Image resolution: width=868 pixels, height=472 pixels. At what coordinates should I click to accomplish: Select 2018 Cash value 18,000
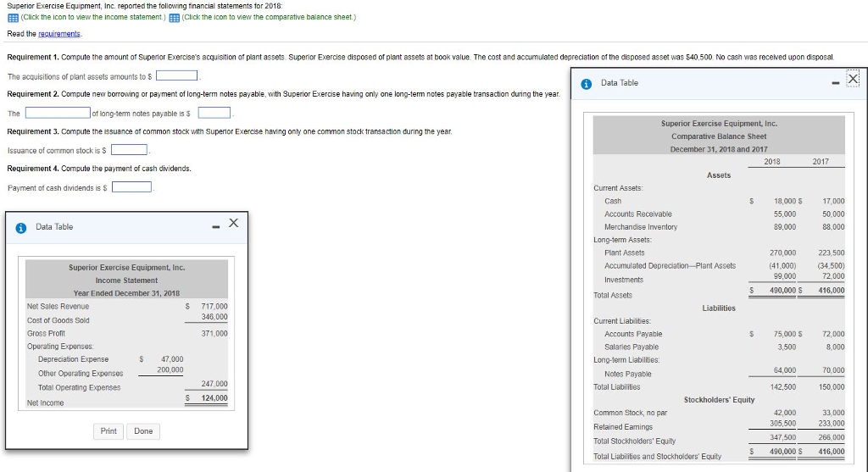(785, 202)
